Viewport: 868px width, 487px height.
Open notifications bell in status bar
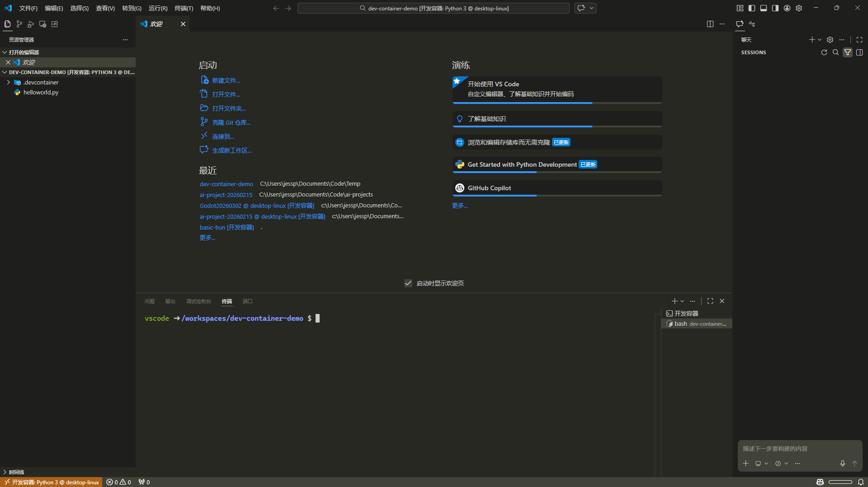pos(861,482)
